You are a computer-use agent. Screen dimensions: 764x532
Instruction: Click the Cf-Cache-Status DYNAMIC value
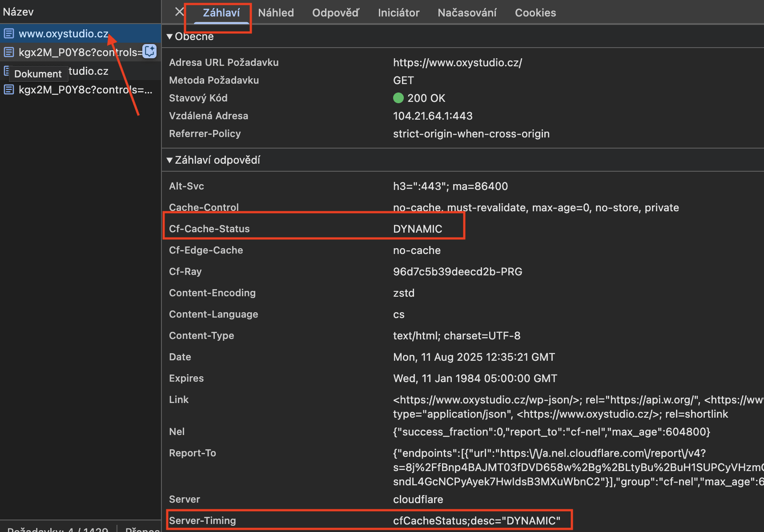(x=418, y=229)
